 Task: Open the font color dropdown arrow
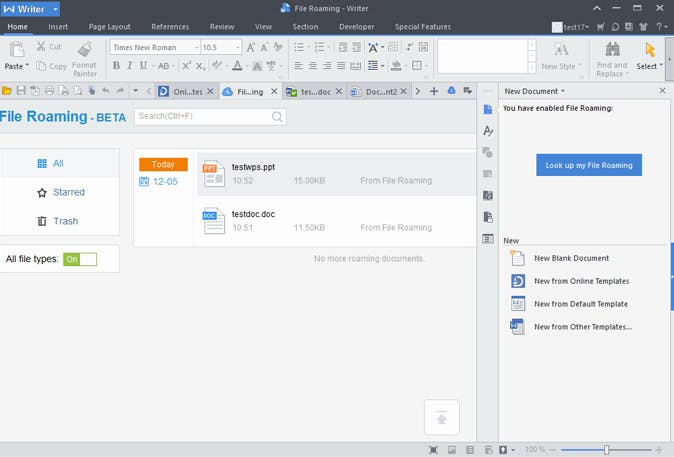(x=245, y=66)
